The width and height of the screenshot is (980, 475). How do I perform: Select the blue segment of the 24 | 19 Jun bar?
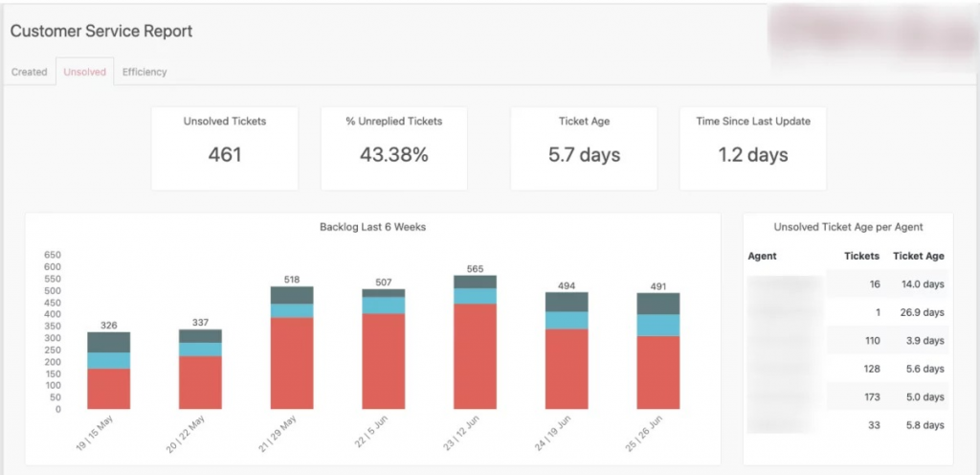(x=567, y=320)
